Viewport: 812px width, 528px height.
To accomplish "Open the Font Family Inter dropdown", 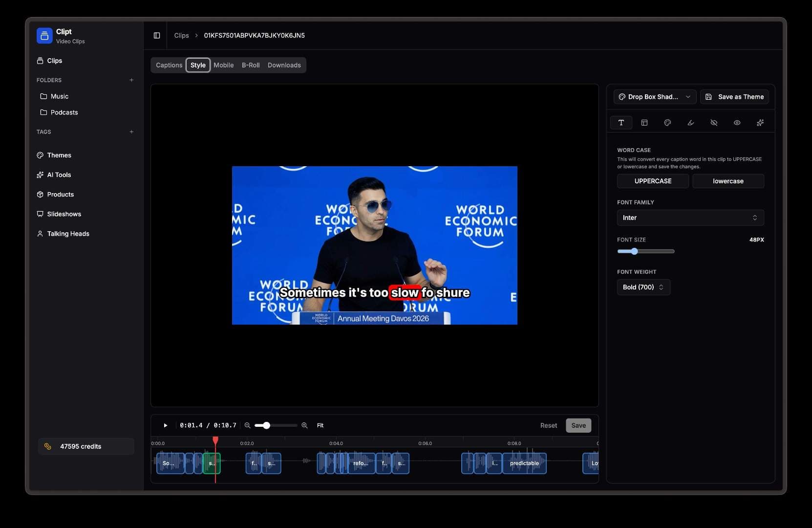I will (690, 218).
